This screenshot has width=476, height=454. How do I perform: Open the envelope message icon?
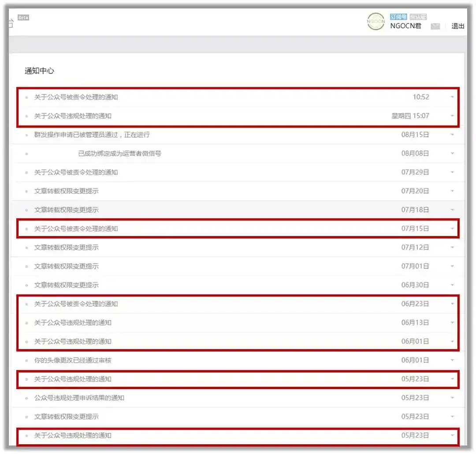click(x=435, y=26)
